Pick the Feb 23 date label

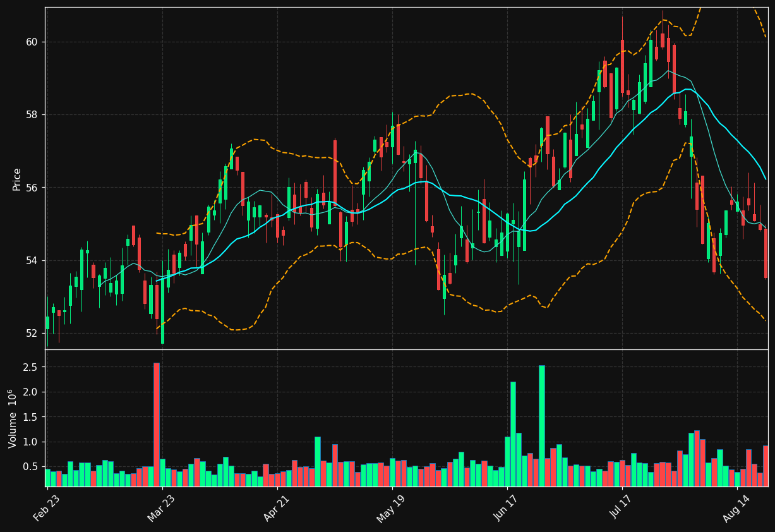[47, 507]
